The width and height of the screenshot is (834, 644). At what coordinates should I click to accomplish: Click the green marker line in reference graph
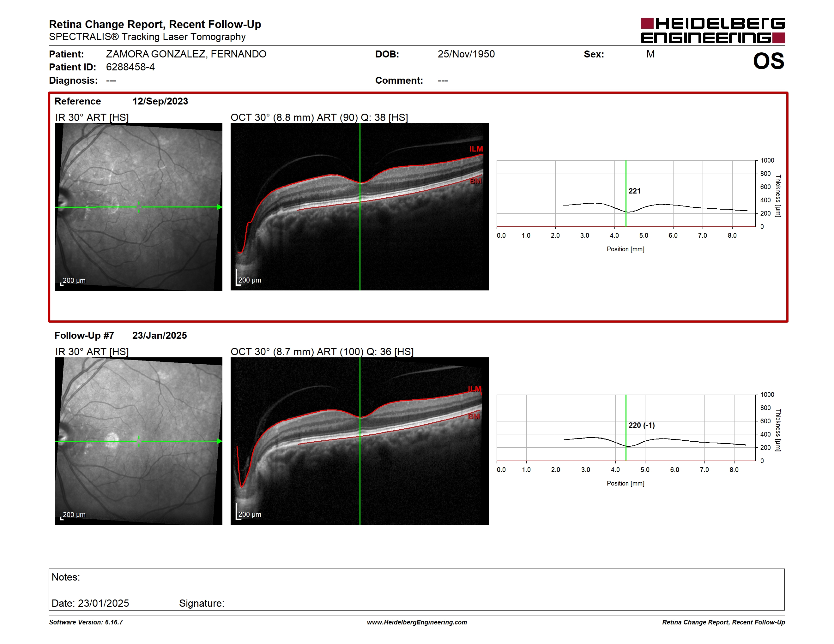[x=626, y=194]
